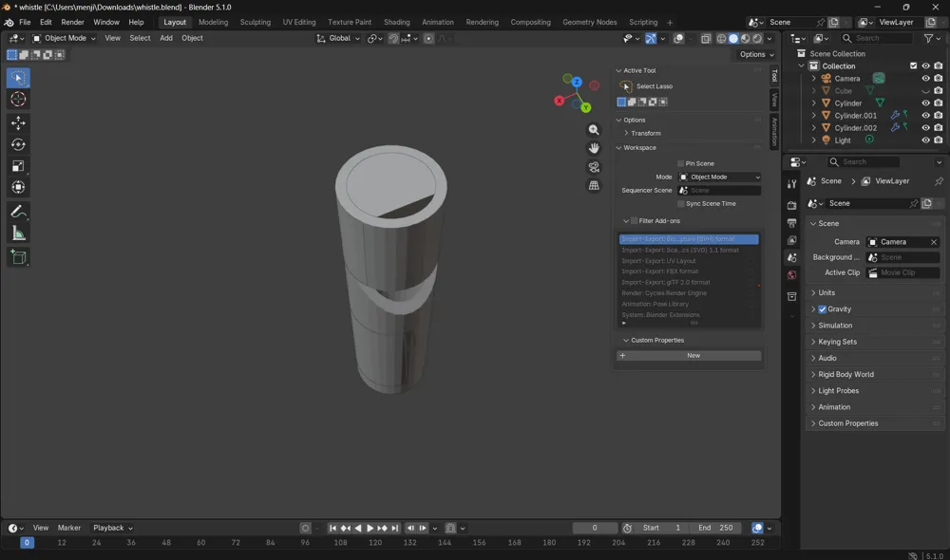Screen dimensions: 950x560
Task: Open the File menu
Action: coord(25,23)
